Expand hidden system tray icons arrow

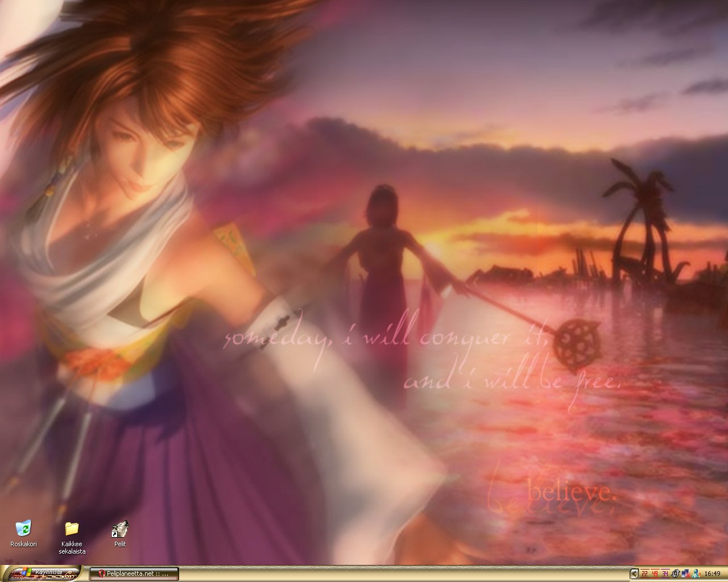coord(634,573)
